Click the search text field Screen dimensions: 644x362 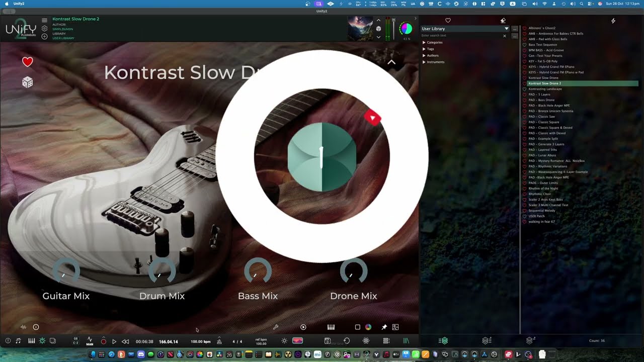click(x=461, y=36)
